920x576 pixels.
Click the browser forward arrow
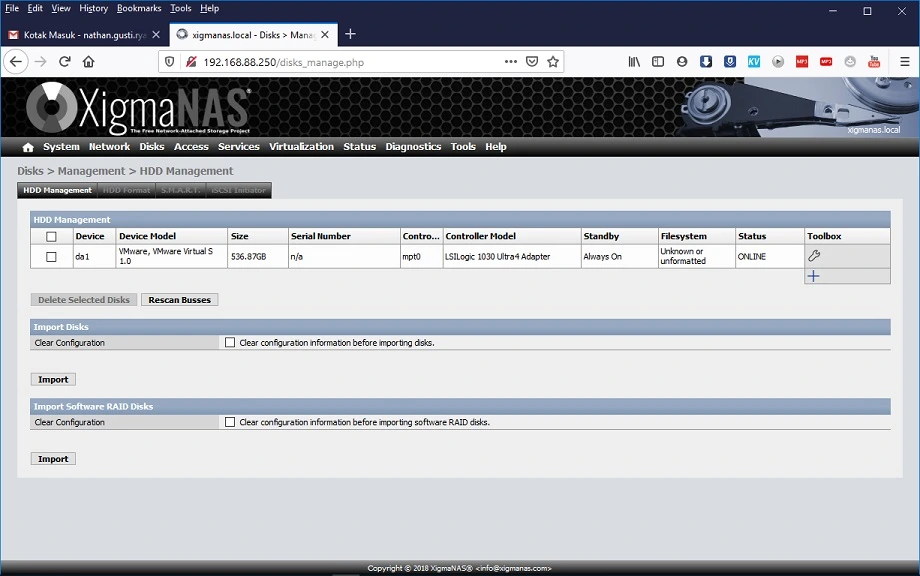pyautogui.click(x=40, y=62)
